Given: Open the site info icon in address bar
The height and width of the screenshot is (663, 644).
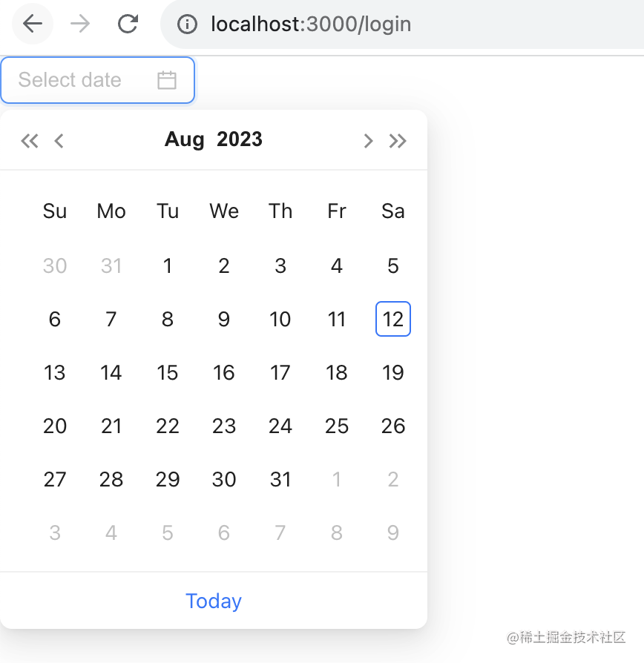Looking at the screenshot, I should (x=187, y=24).
